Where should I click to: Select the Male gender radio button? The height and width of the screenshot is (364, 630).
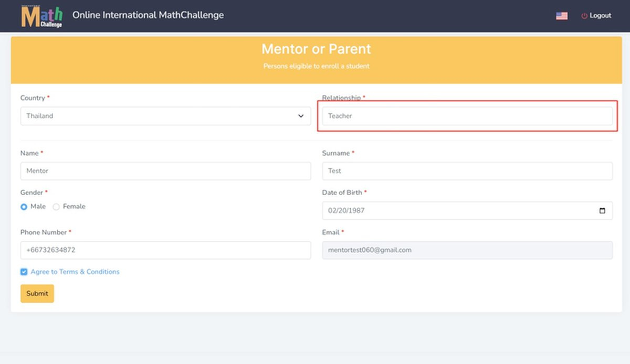[x=24, y=207]
